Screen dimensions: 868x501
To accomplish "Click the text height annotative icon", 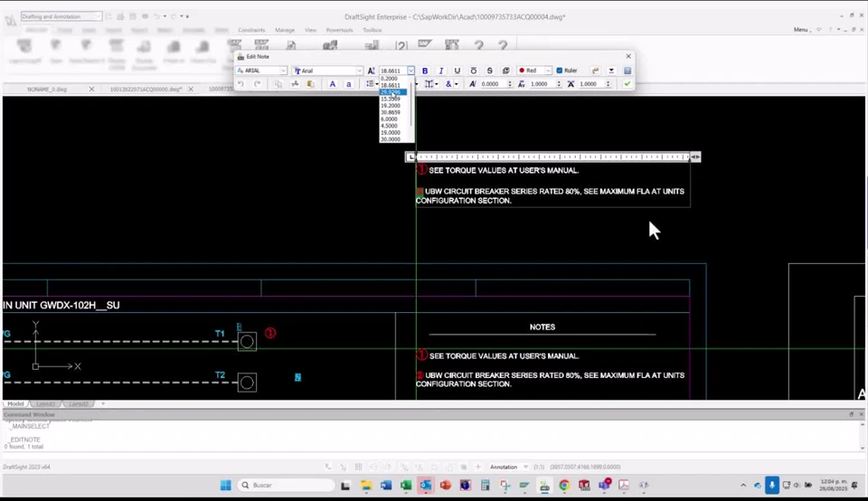I will (371, 71).
